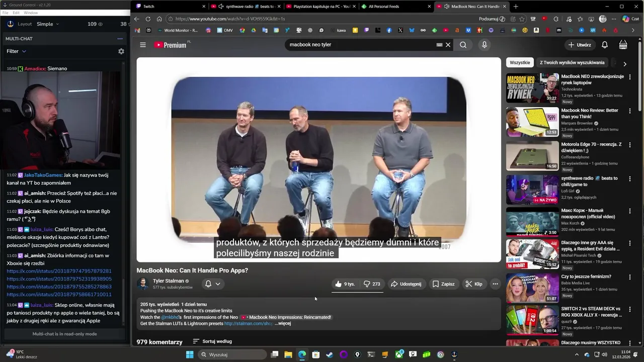Open the YouTube hamburger guide menu
This screenshot has width=644, height=362.
[x=143, y=45]
